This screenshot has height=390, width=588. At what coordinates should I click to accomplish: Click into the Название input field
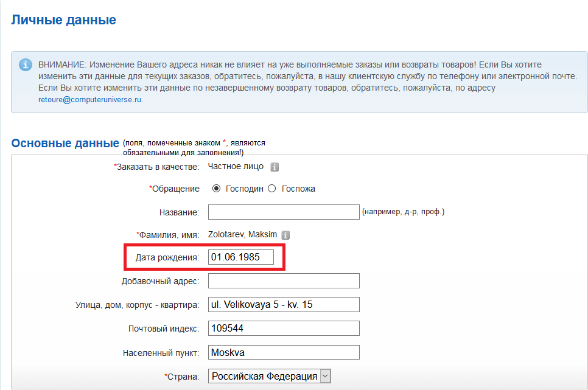[284, 212]
